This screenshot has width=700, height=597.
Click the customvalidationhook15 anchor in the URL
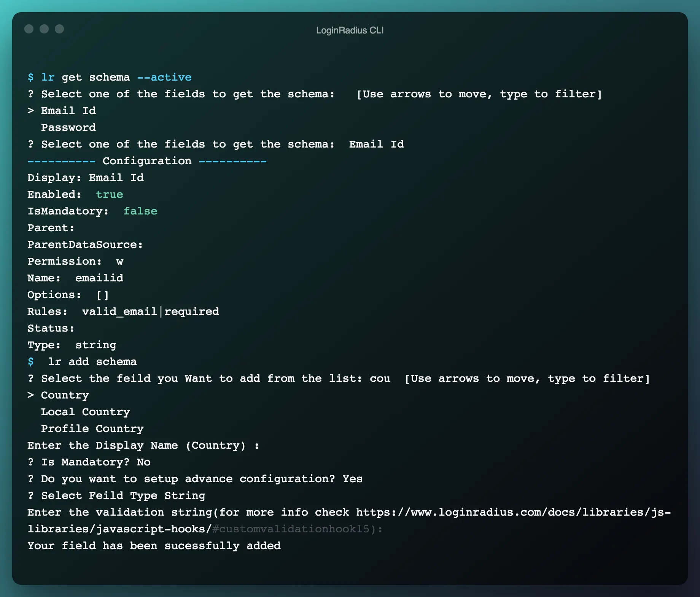point(291,529)
